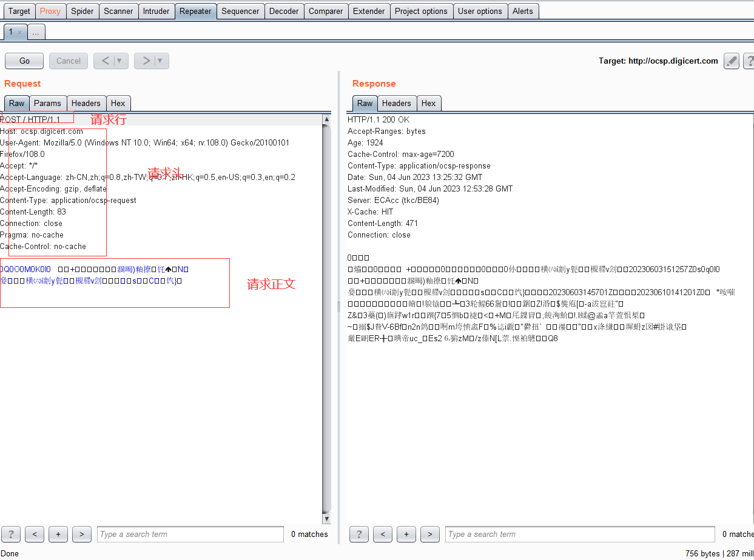
Task: Select the Repeater tab
Action: pos(195,11)
